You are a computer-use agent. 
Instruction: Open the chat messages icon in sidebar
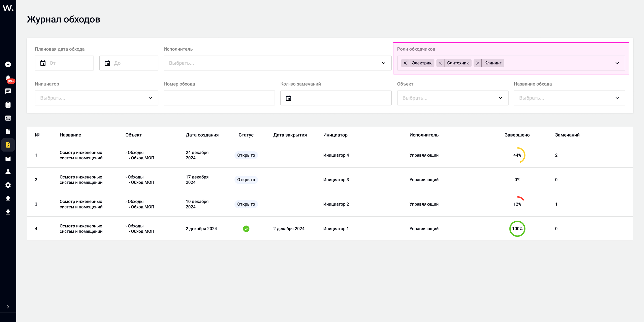pyautogui.click(x=8, y=91)
